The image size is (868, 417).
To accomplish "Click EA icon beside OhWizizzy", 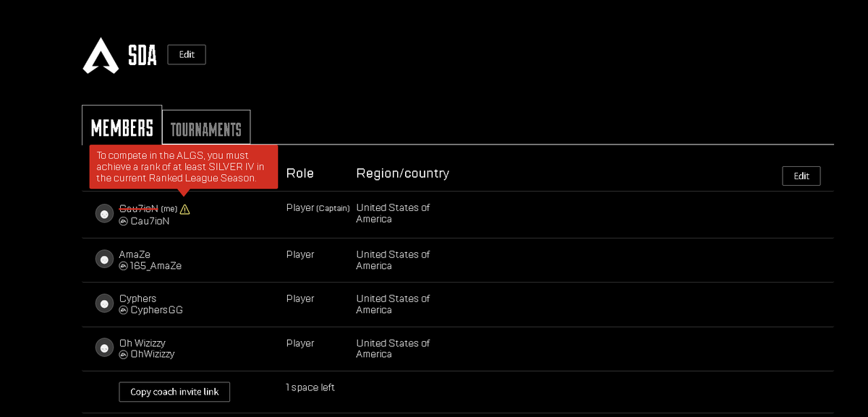I will tap(124, 354).
